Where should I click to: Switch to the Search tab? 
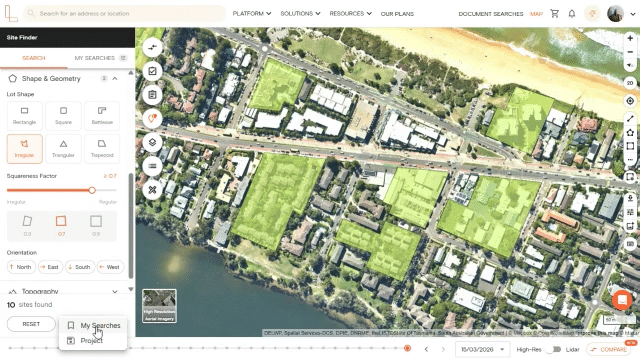[x=33, y=58]
